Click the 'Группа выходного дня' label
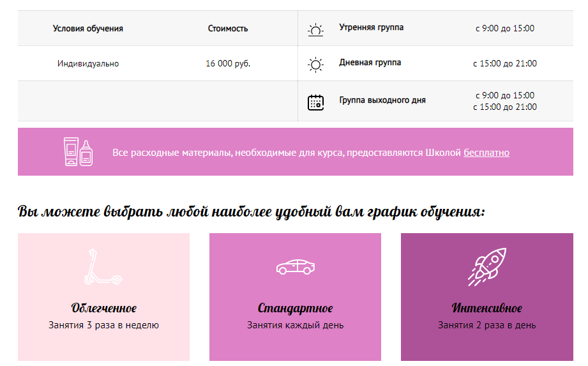Image resolution: width=588 pixels, height=366 pixels. 382,100
